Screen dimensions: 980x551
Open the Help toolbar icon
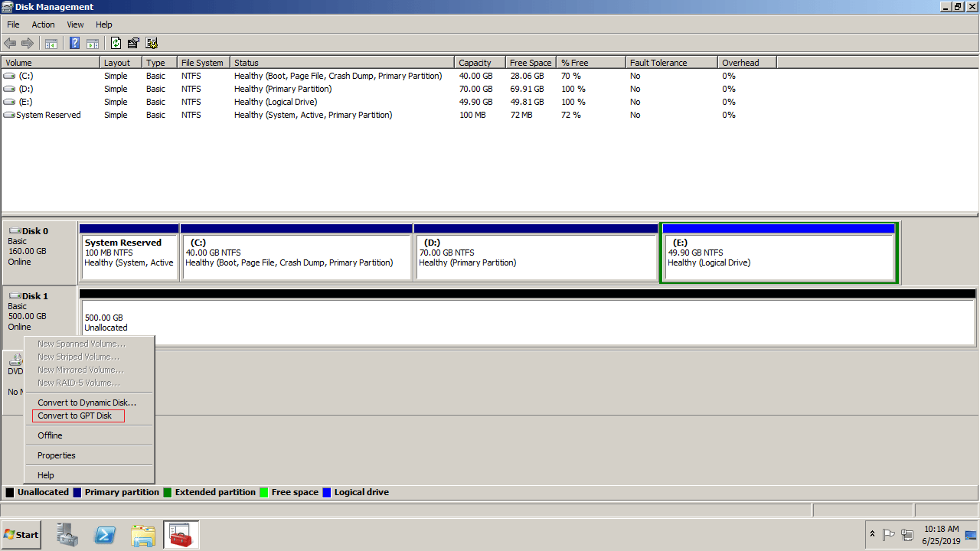(75, 44)
